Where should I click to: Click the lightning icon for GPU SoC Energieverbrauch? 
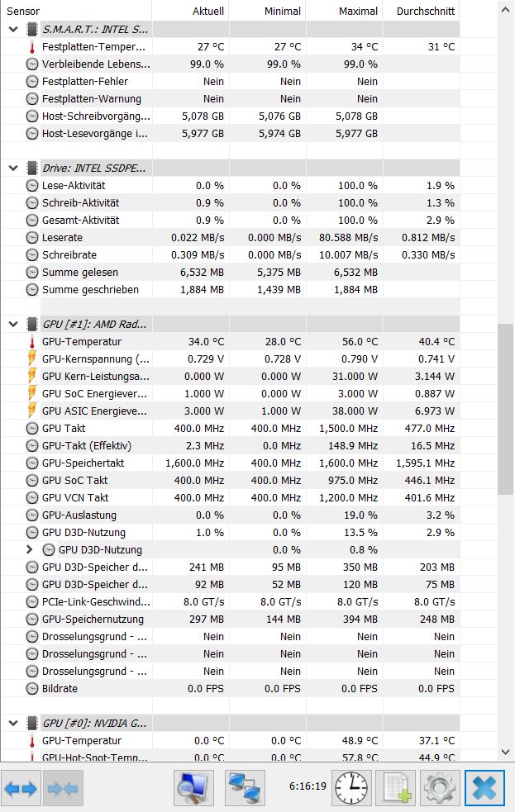point(32,393)
